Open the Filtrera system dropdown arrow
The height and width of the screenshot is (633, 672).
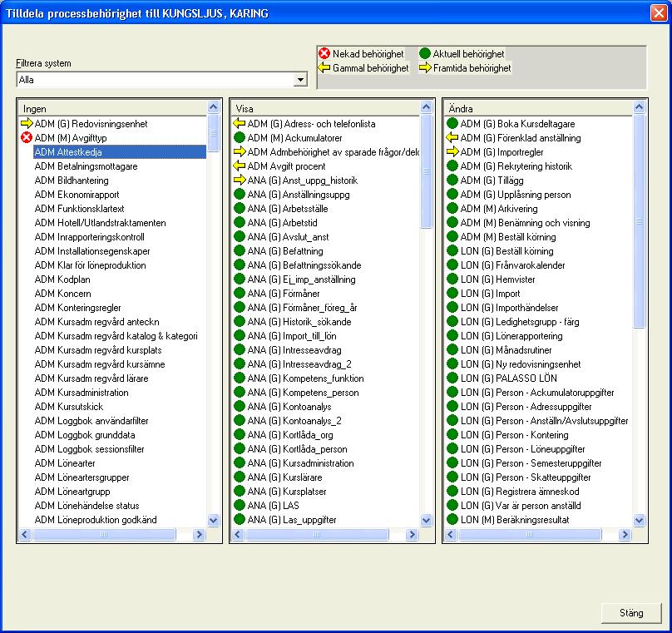coord(301,79)
